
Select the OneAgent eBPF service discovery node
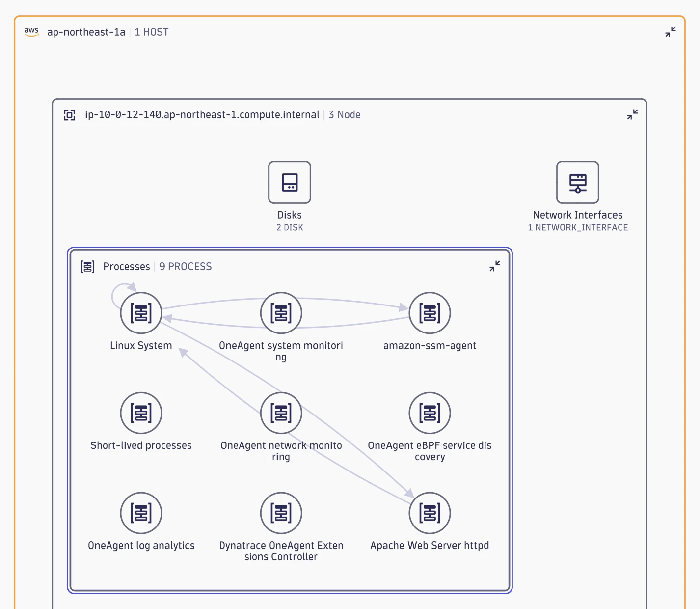point(430,413)
